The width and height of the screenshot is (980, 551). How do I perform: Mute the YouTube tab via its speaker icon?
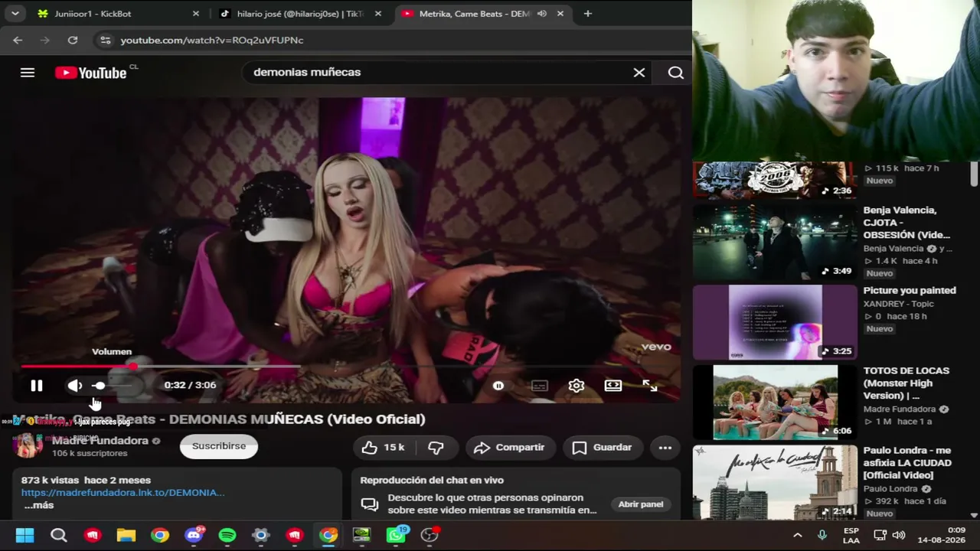pyautogui.click(x=542, y=14)
